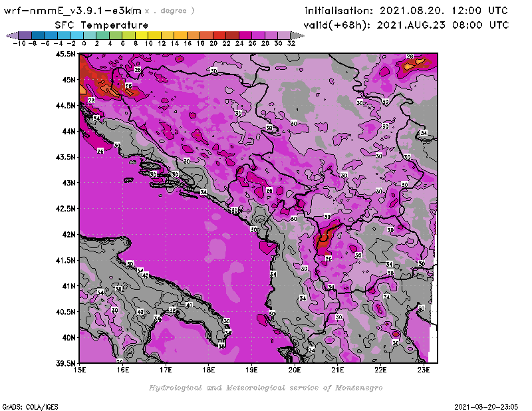Viewport: 532px width, 411px height.
Task: Click the 44N latitude axis label
Action: tap(68, 131)
